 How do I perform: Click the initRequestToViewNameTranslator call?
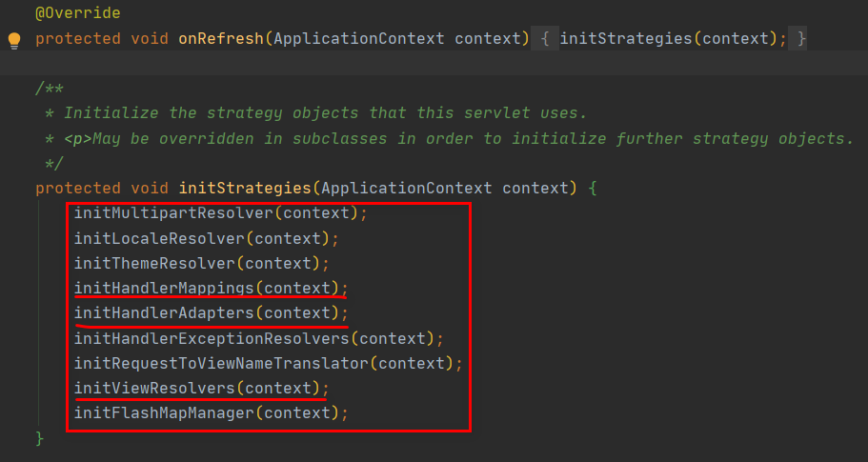pos(221,363)
